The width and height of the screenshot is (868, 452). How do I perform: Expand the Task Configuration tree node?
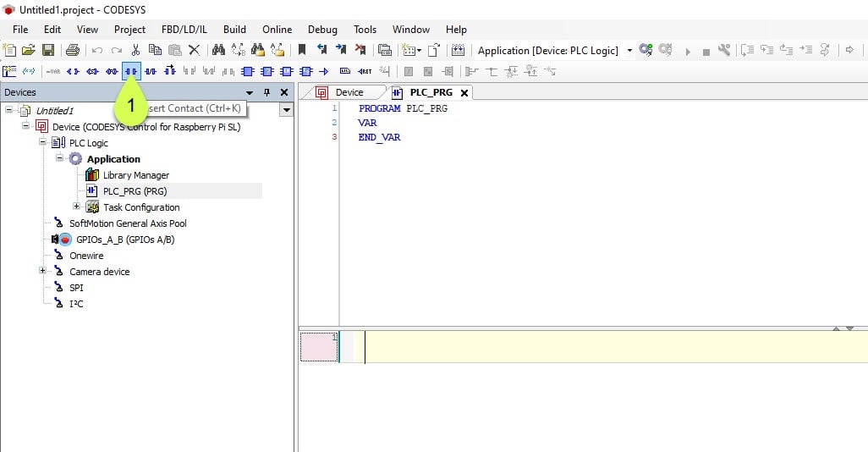76,207
